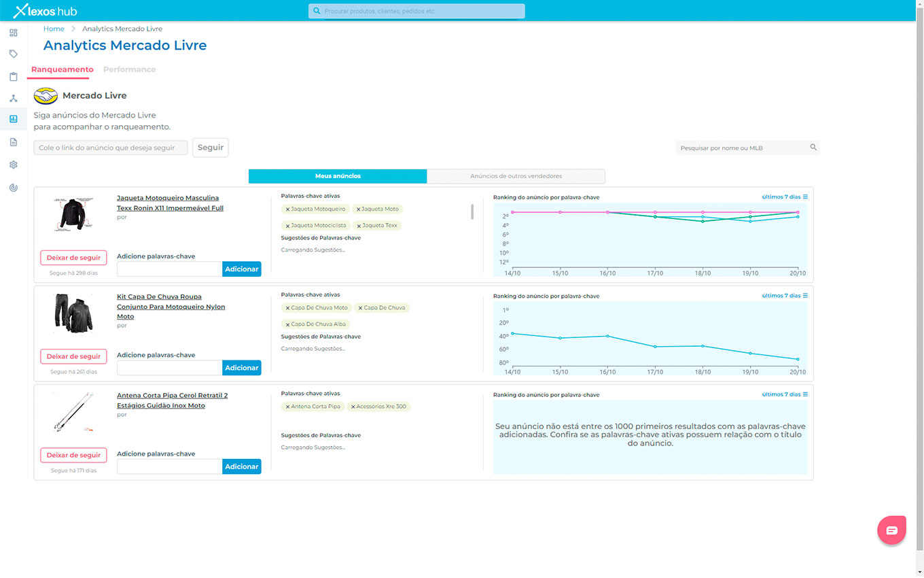Click the magnifier icon in name/MLB search
924x578 pixels.
click(813, 148)
